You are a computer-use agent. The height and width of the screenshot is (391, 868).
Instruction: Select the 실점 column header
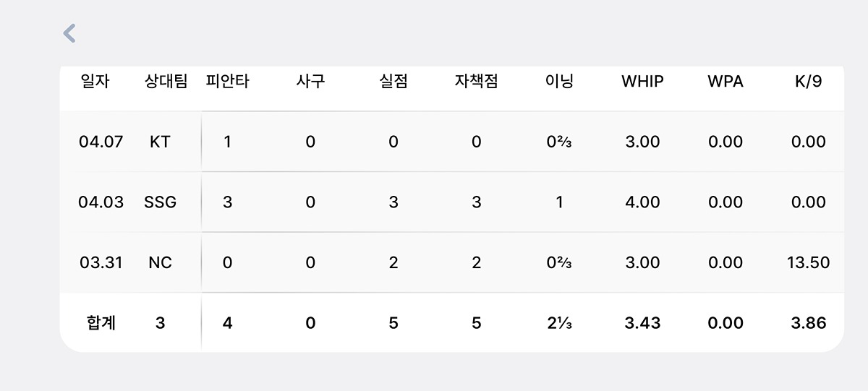pyautogui.click(x=393, y=82)
